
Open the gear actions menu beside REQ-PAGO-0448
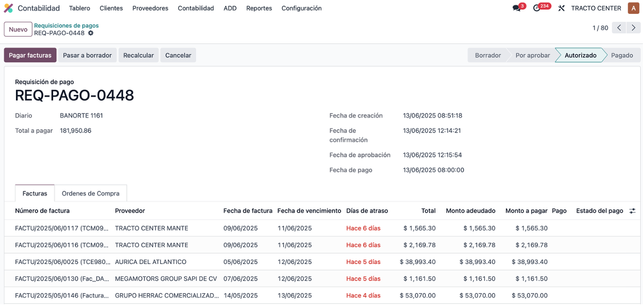coord(91,33)
